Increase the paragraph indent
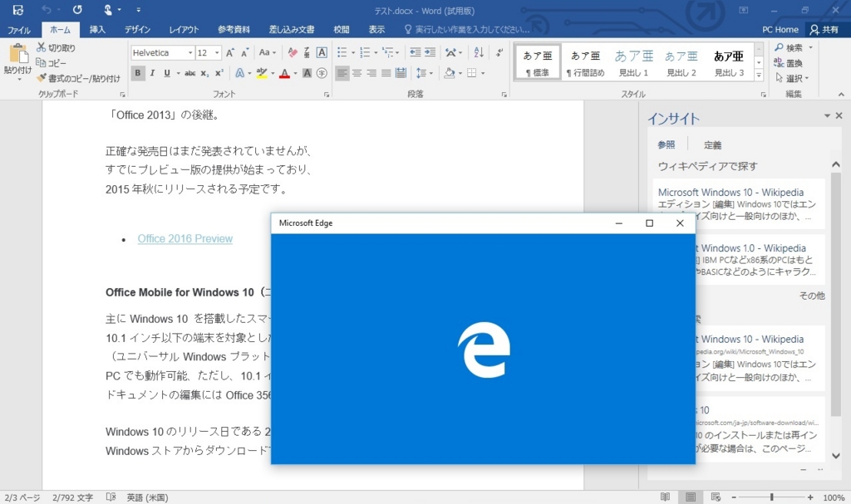Viewport: 851px width, 504px height. [430, 52]
